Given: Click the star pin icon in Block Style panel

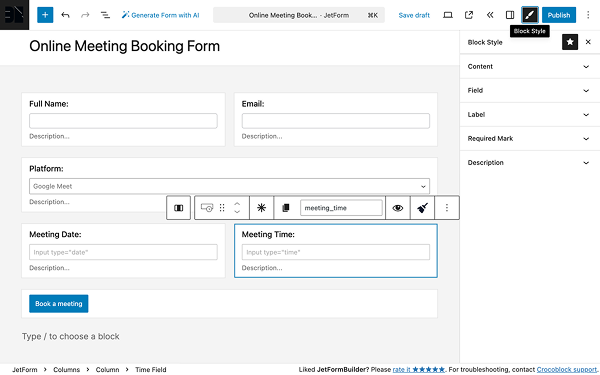Looking at the screenshot, I should pos(570,42).
